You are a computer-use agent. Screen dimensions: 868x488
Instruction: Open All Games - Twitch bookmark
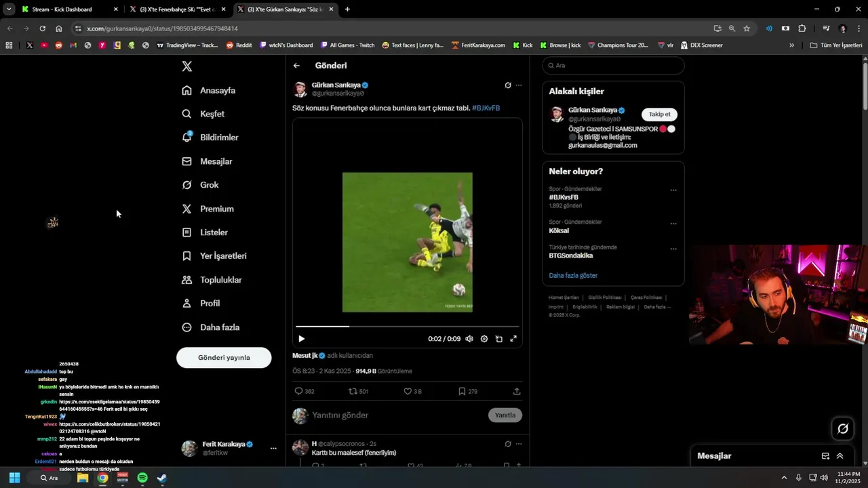point(347,45)
